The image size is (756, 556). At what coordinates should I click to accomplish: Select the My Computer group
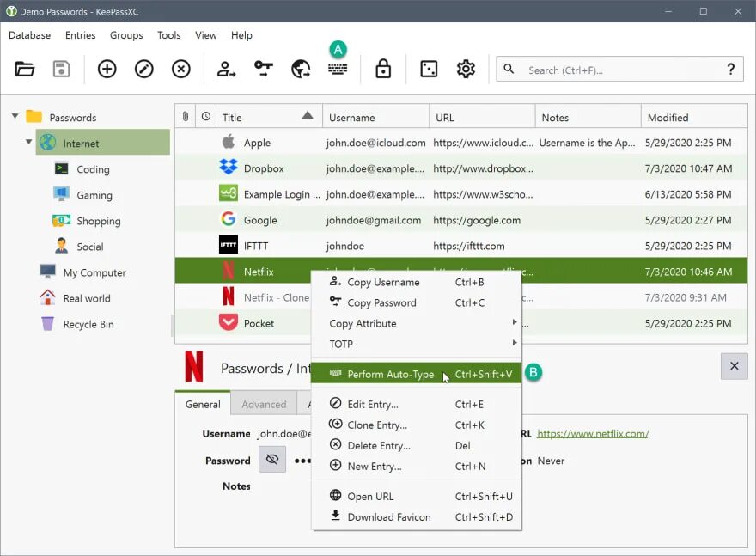coord(94,272)
